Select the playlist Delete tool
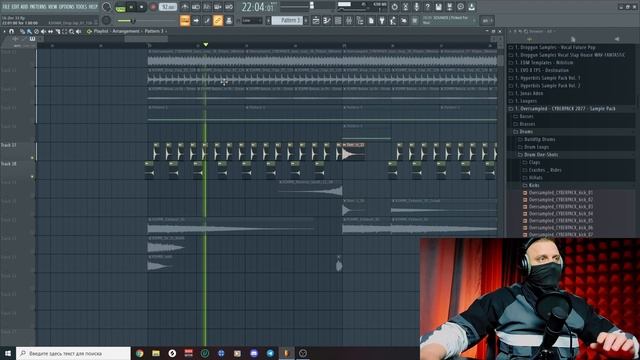Screen dimensions: 640x360 (36, 31)
